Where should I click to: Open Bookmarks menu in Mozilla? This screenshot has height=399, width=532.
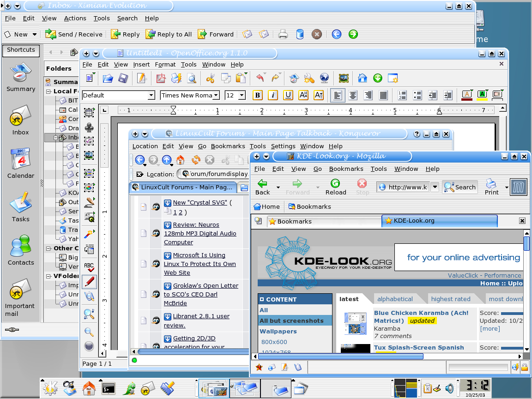point(346,169)
